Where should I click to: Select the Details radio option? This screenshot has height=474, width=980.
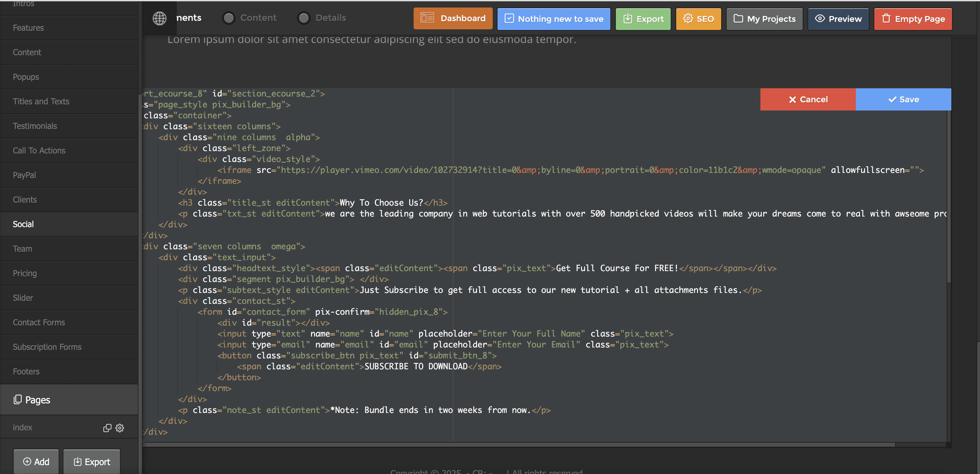[x=303, y=18]
